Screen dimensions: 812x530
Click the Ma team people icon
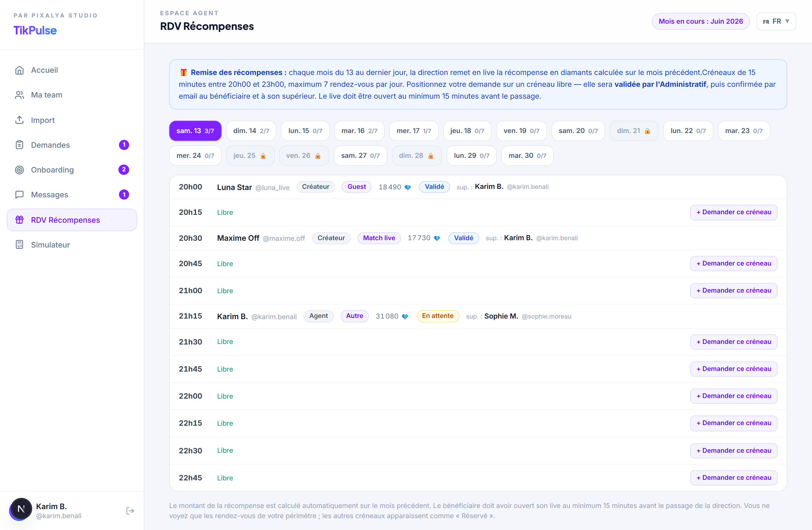pos(19,95)
